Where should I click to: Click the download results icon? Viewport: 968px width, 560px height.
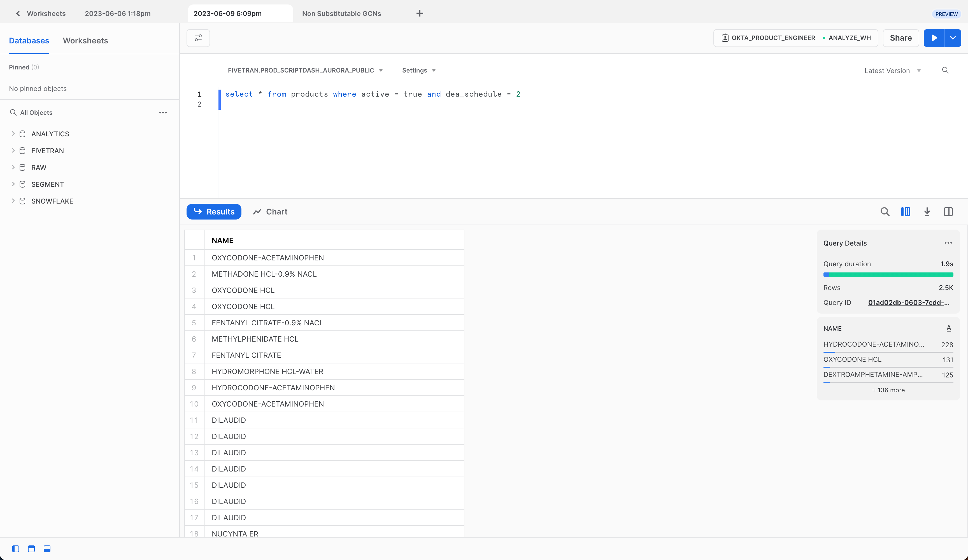point(927,212)
